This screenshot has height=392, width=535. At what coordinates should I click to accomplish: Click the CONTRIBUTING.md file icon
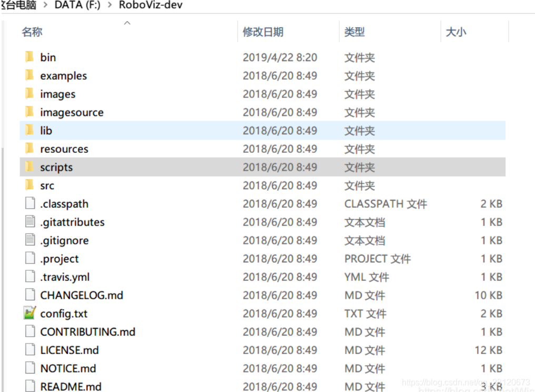[x=30, y=331]
